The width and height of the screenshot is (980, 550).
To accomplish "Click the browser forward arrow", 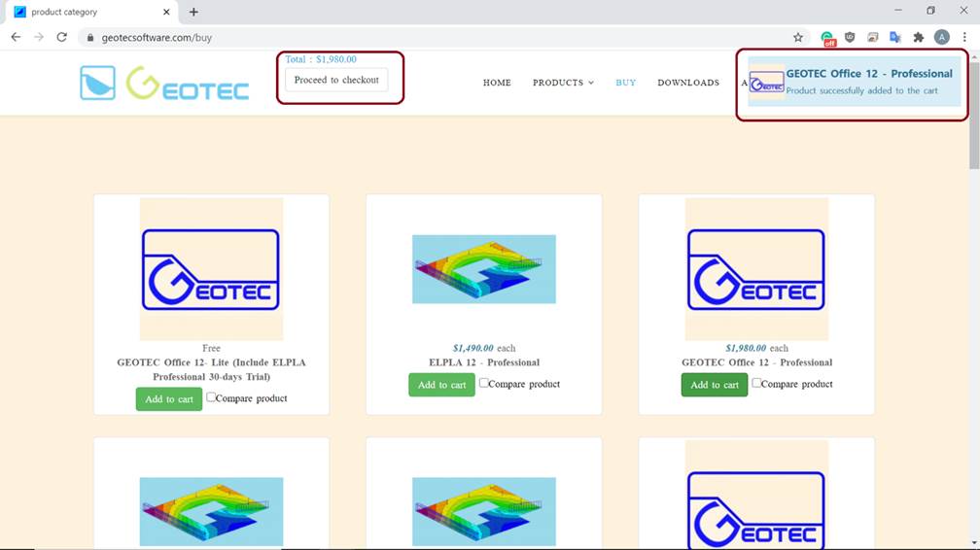I will pos(39,38).
